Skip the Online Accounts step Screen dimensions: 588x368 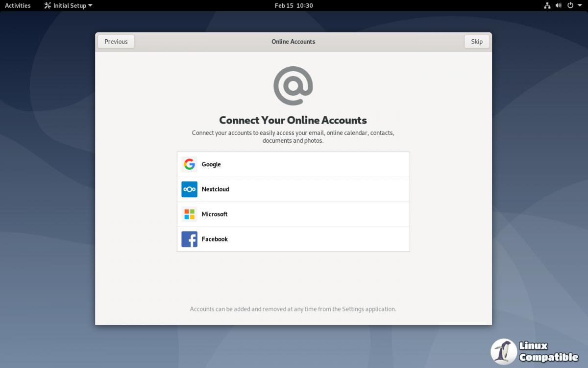pyautogui.click(x=477, y=42)
